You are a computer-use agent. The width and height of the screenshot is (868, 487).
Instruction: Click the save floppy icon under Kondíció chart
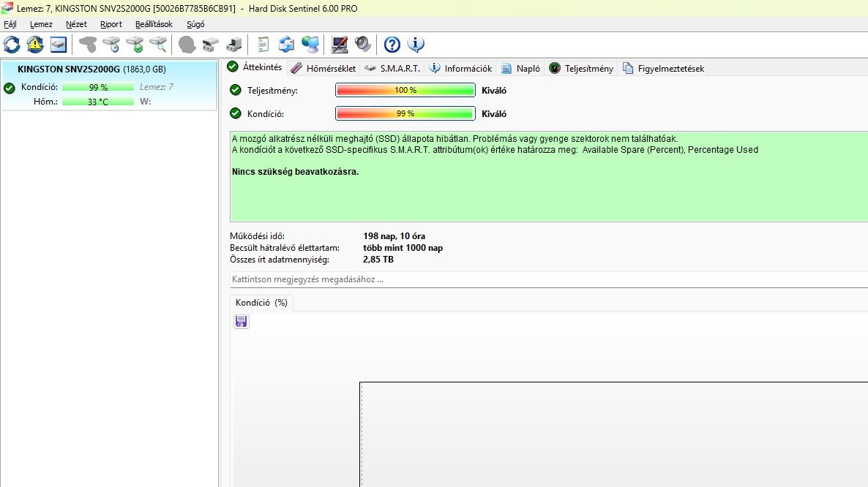click(242, 322)
